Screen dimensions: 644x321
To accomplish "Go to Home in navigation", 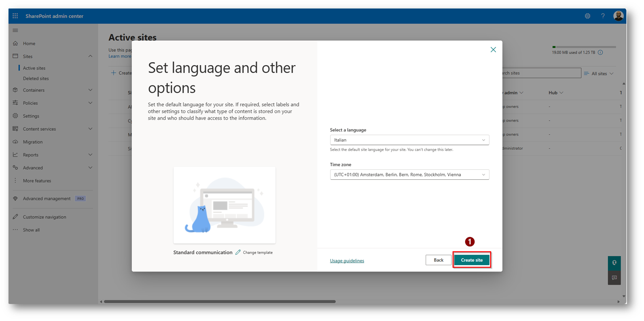I will click(29, 43).
